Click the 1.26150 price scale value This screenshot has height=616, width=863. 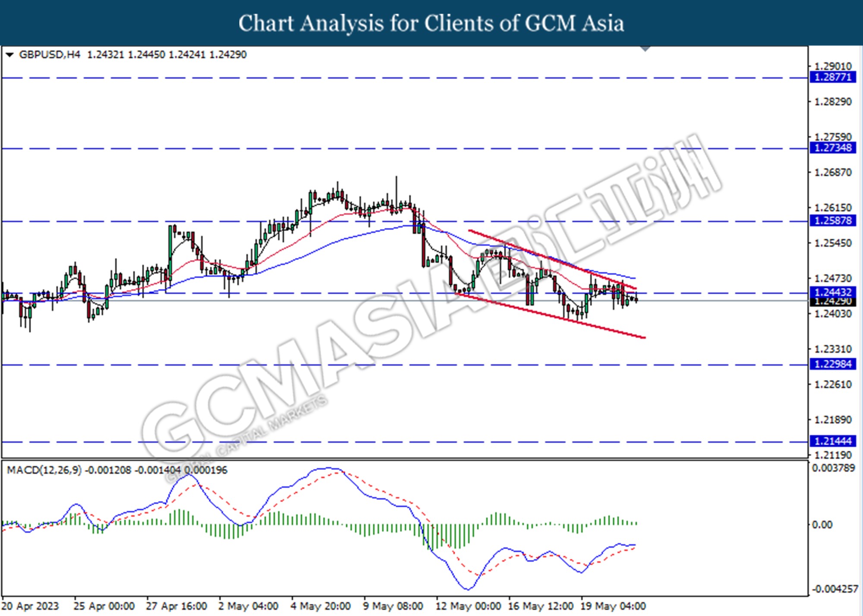click(x=833, y=208)
